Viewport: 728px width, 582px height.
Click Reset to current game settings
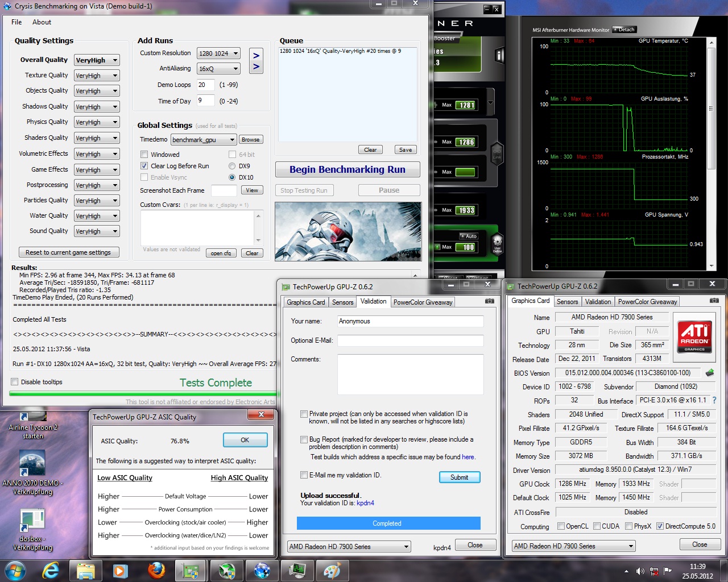(68, 252)
